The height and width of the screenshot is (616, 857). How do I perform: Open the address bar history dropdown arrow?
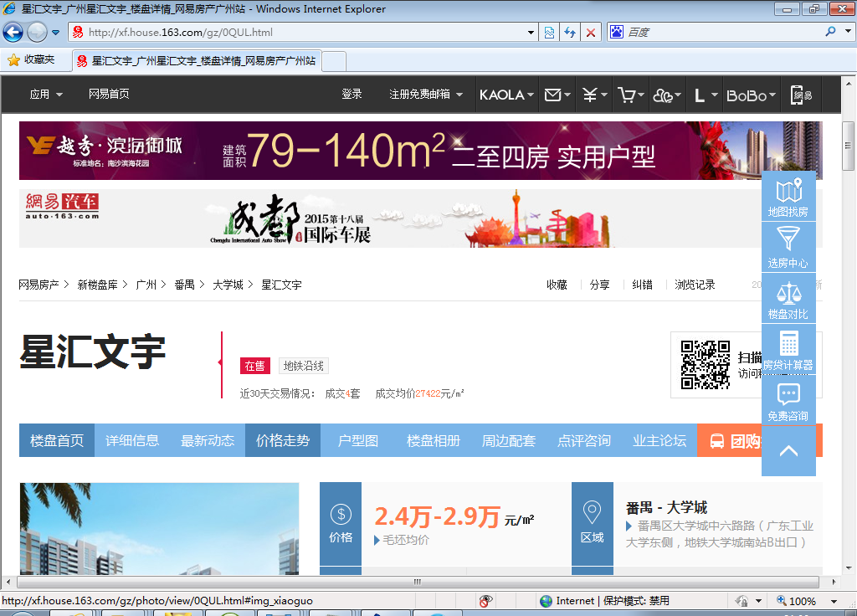pos(531,33)
